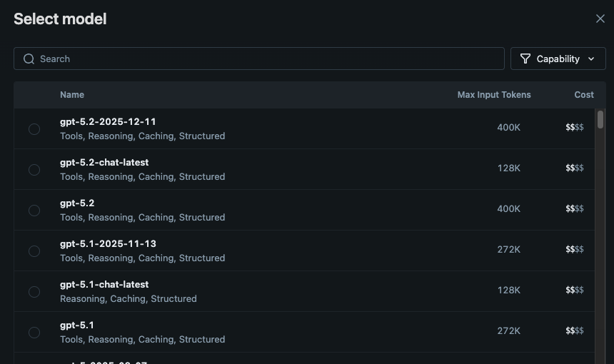Sort by Max Input Tokens column
This screenshot has width=614, height=364.
point(494,95)
